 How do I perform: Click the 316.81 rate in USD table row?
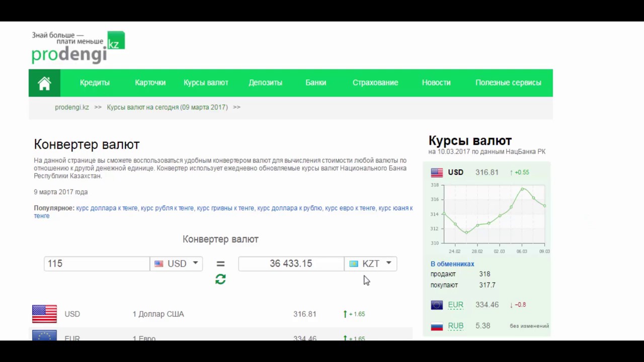point(305,314)
